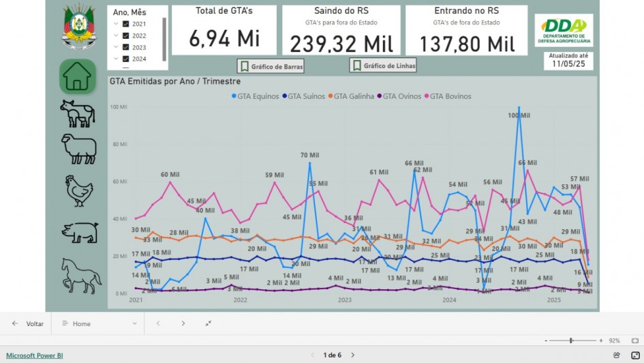Viewport: 644px width, 363px height.
Task: Select the chicken (galinha) icon
Action: [78, 191]
